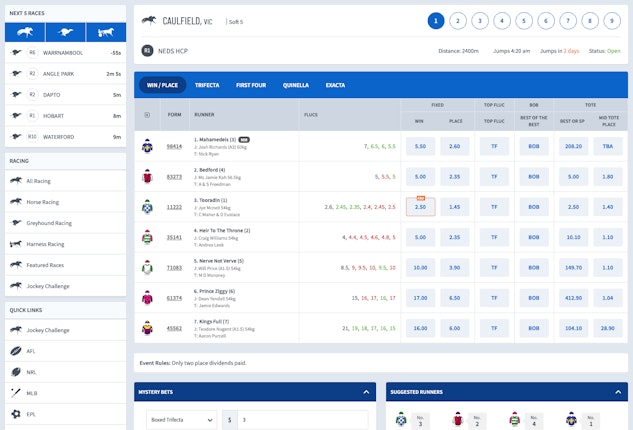Viewport: 633px width, 430px height.
Task: Switch to race 5 at Caulfield
Action: (524, 21)
